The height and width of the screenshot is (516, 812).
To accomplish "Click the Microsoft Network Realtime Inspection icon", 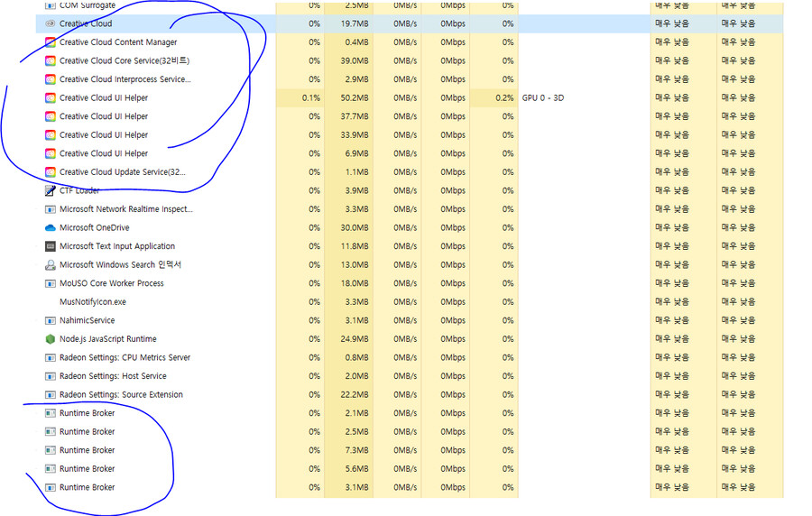I will [51, 209].
